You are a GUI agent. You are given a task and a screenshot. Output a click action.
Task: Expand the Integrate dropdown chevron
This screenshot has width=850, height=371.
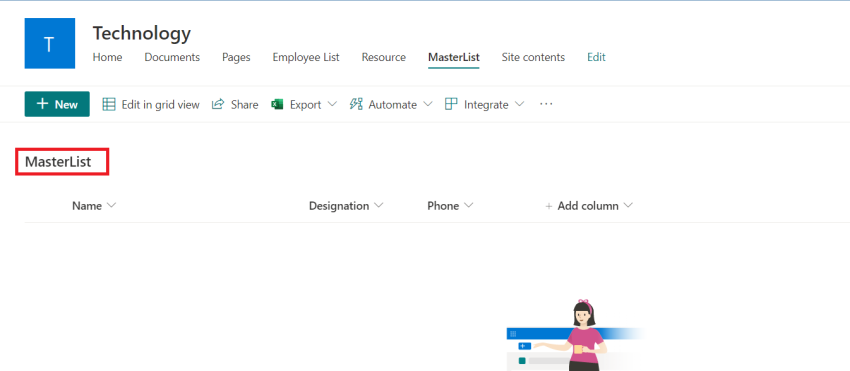pos(519,104)
